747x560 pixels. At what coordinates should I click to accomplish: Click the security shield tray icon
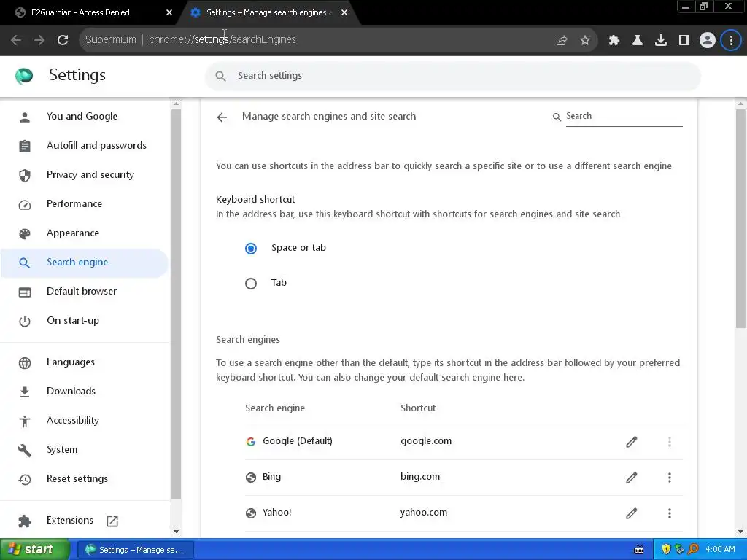click(666, 550)
